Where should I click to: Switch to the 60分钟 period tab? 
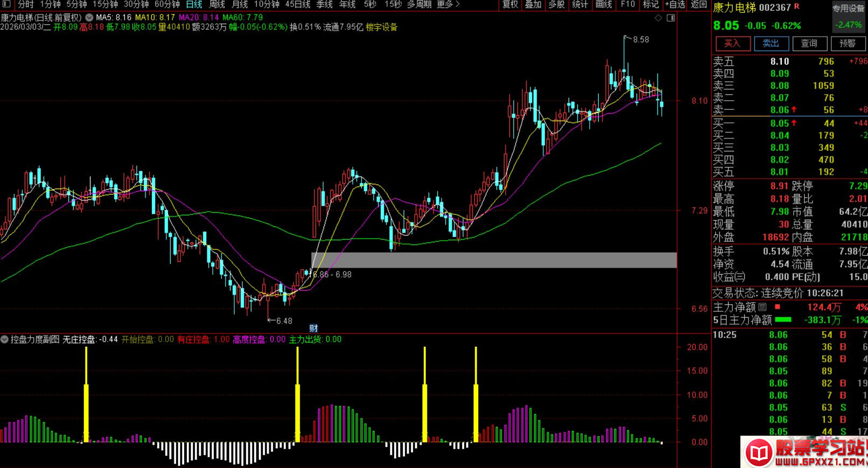pyautogui.click(x=167, y=4)
